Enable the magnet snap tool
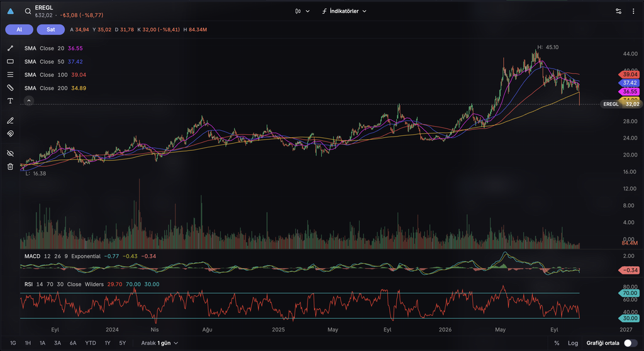This screenshot has height=351, width=644. (x=10, y=134)
